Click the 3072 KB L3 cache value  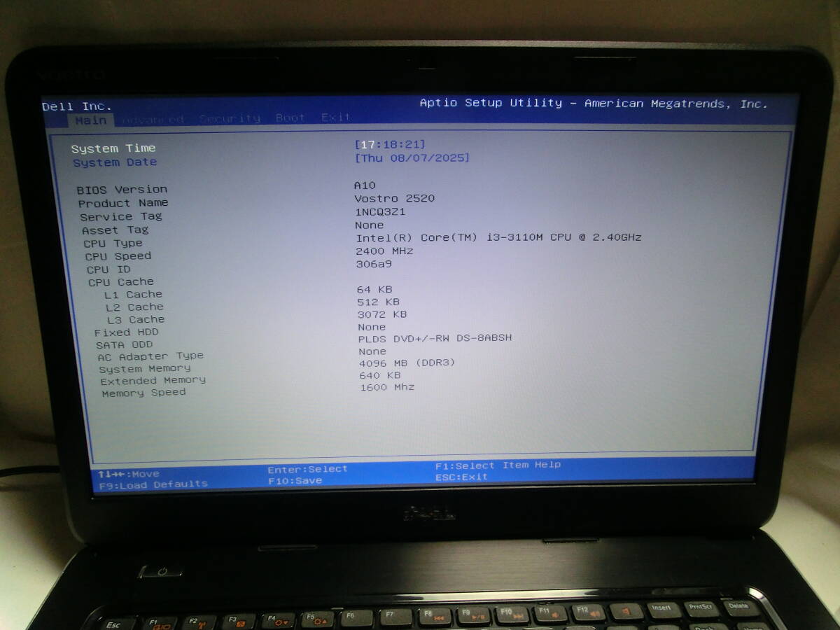tap(382, 314)
